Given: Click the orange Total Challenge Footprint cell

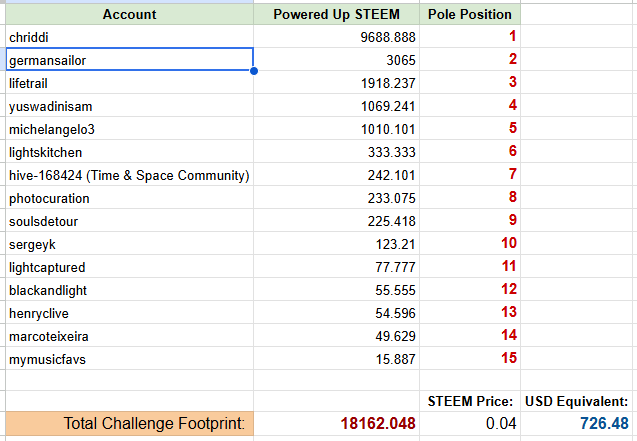Looking at the screenshot, I should (130, 423).
